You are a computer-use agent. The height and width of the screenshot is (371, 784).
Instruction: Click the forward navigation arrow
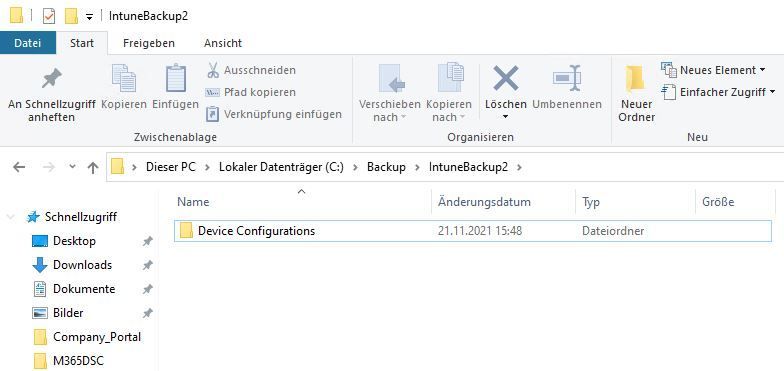coord(48,167)
